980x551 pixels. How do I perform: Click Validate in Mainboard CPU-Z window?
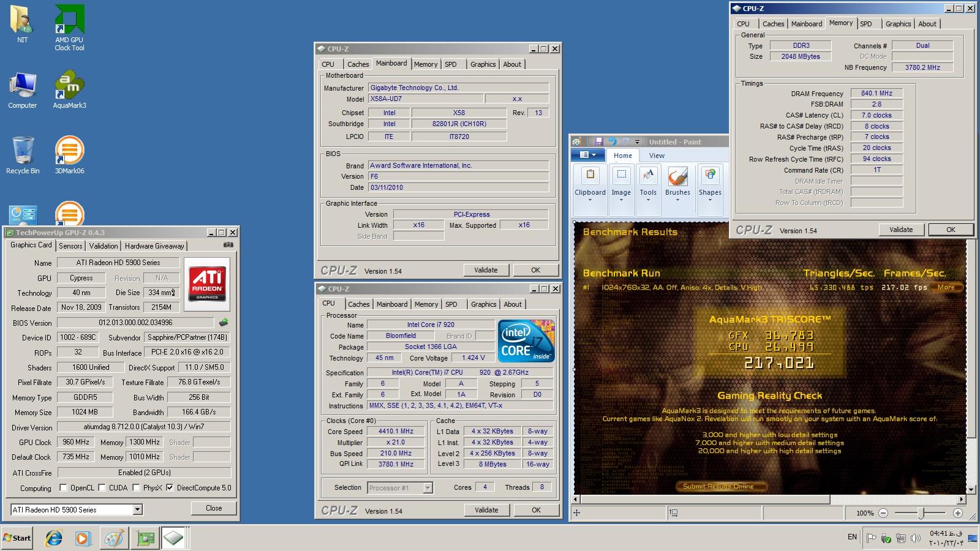(x=486, y=270)
